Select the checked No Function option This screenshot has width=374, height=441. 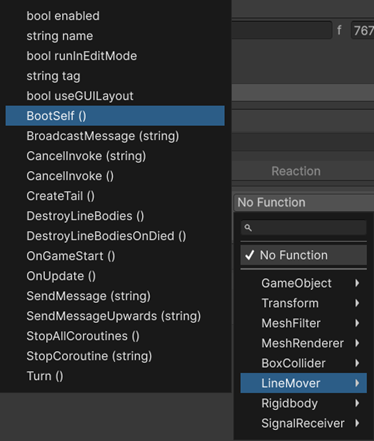pyautogui.click(x=304, y=255)
